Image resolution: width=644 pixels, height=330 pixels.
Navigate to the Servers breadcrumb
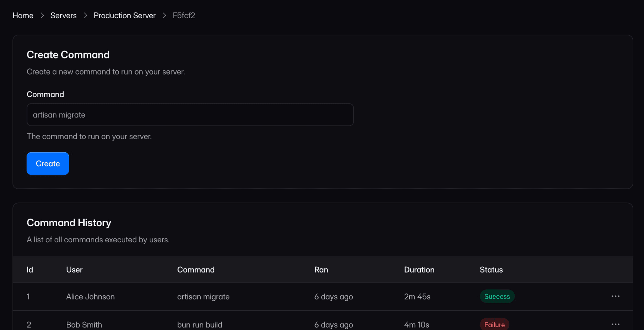[x=64, y=15]
